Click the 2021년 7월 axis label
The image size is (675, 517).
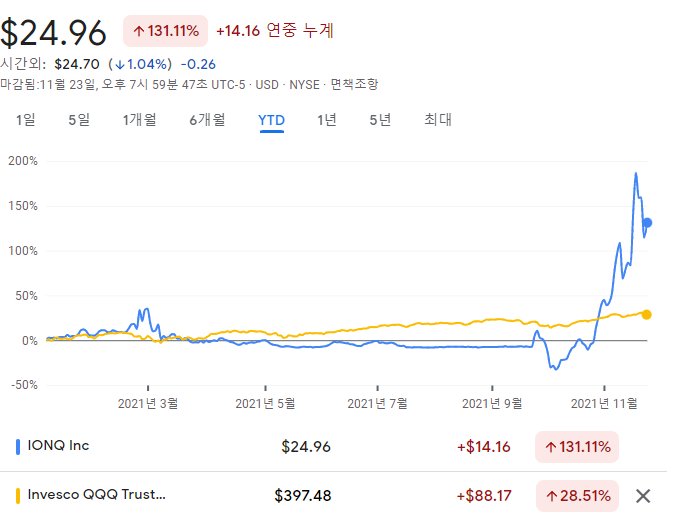378,404
